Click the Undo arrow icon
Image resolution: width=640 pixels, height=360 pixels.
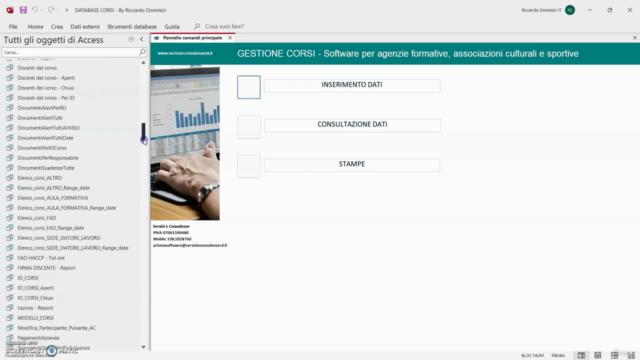pyautogui.click(x=35, y=10)
